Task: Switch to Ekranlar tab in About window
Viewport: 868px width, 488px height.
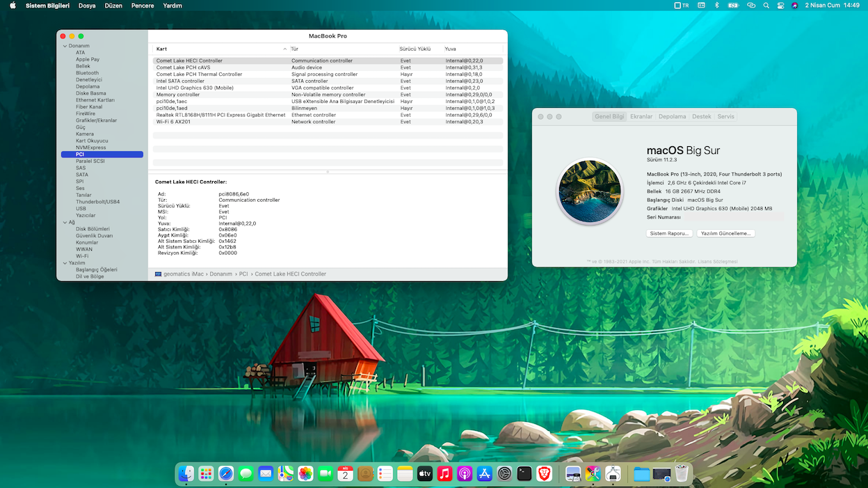Action: (641, 117)
